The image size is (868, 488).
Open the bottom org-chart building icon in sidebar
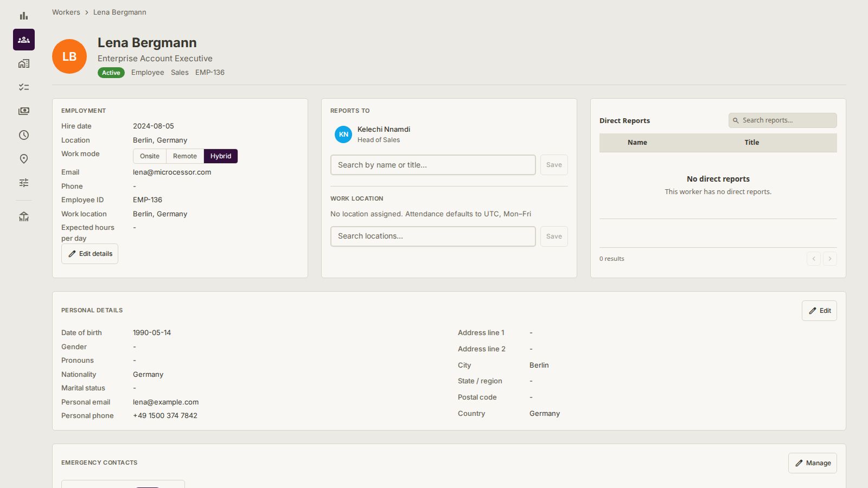(x=24, y=217)
